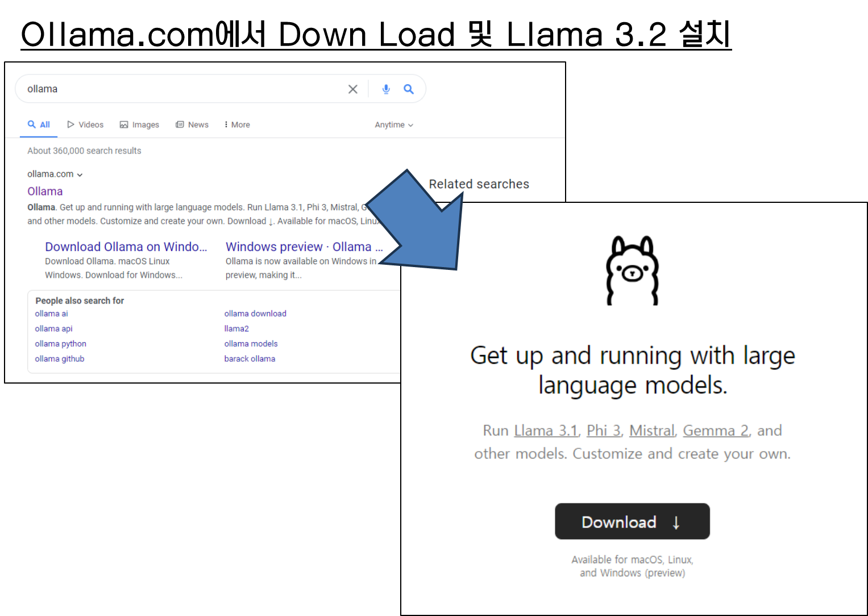Expand the ollama.com site chevron
Screen dimensions: 868x616
(x=80, y=174)
